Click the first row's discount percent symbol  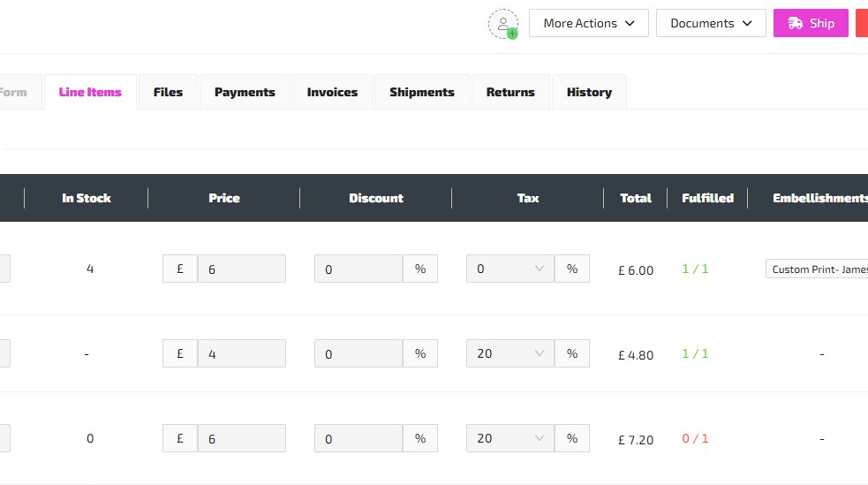(420, 269)
